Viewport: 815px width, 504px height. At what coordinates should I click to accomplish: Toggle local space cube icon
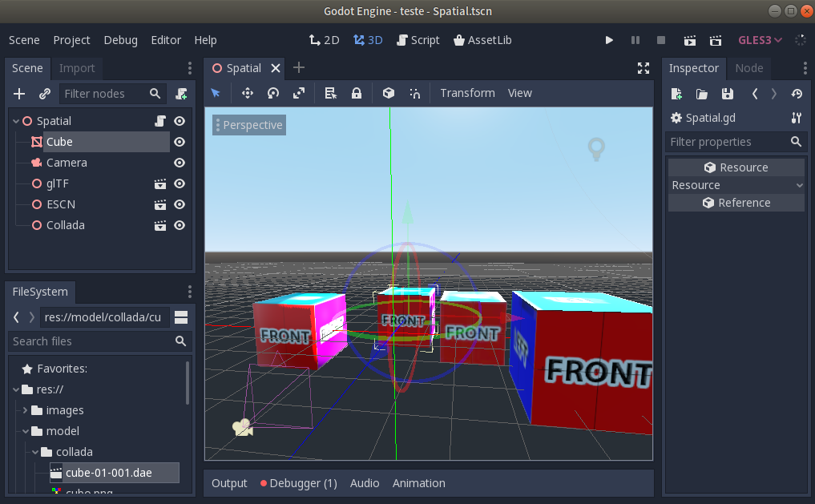[389, 93]
